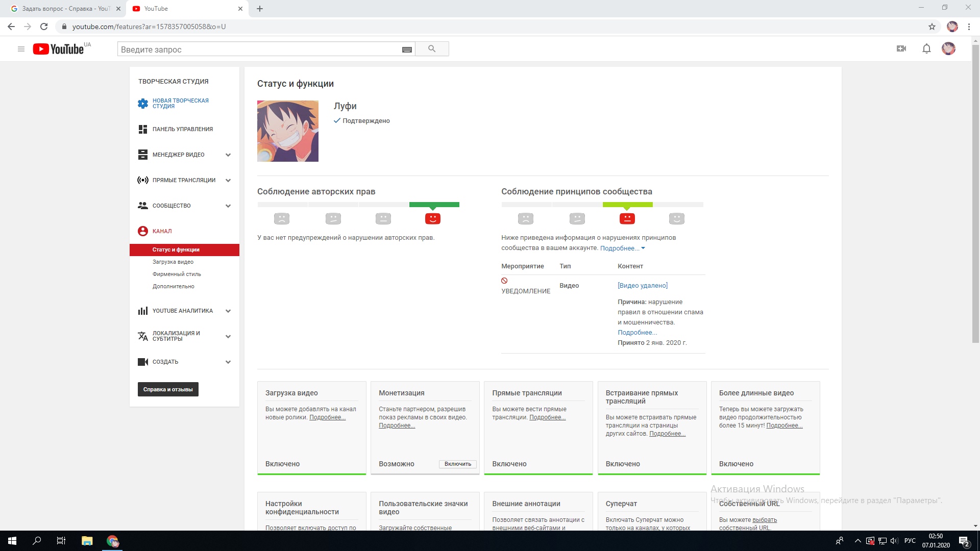The image size is (980, 551).
Task: Click the taskbar volume speaker icon
Action: [894, 541]
